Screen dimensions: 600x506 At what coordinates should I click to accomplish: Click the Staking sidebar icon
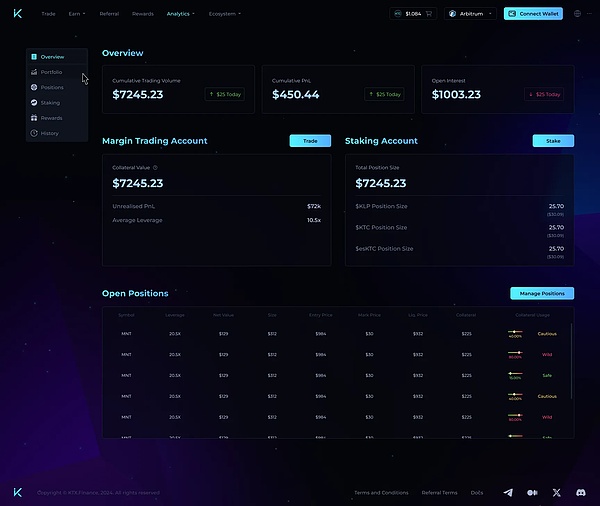(x=34, y=103)
